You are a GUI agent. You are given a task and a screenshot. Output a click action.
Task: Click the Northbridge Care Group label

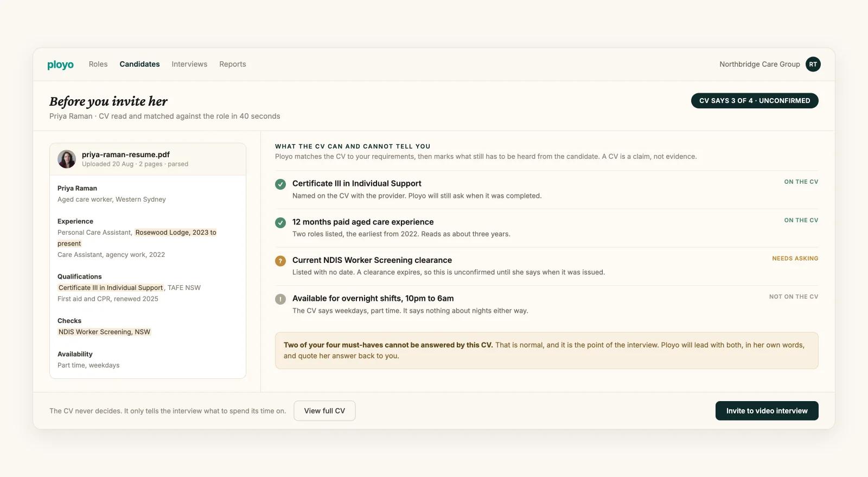(759, 64)
